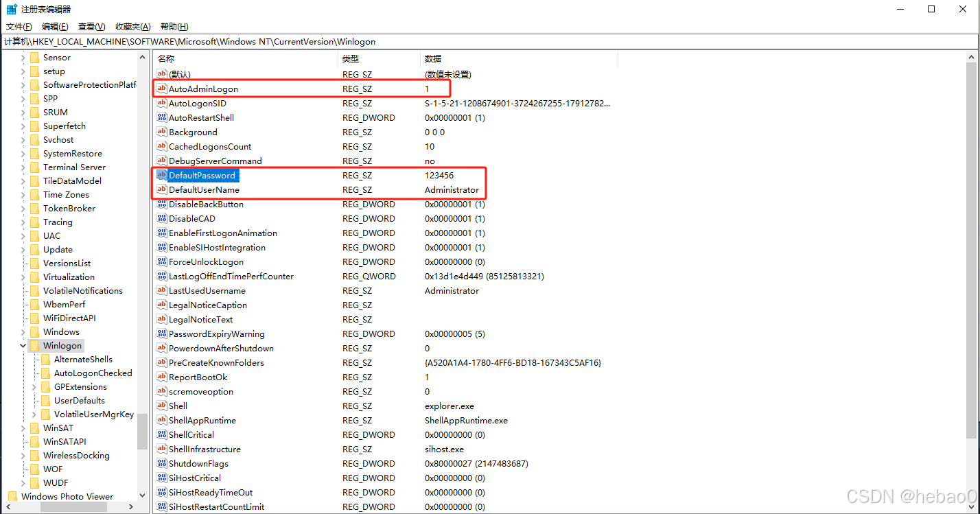Collapse the Winlogon tree node
Screen dimensions: 980x514
point(23,345)
